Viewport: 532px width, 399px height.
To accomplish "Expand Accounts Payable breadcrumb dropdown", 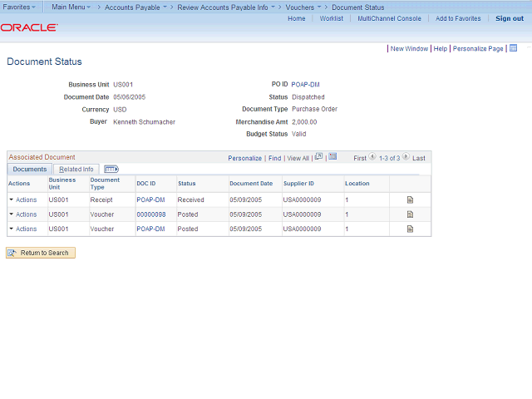I will click(x=135, y=7).
